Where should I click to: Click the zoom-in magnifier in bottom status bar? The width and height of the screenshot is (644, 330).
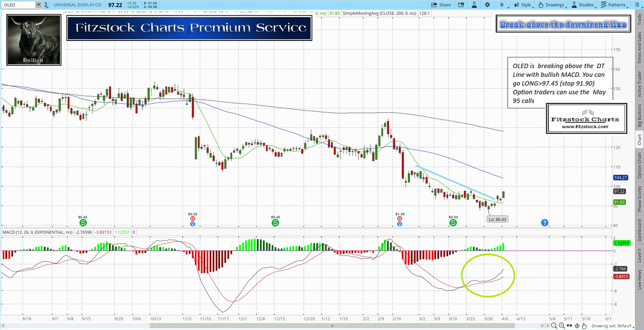click(x=561, y=325)
